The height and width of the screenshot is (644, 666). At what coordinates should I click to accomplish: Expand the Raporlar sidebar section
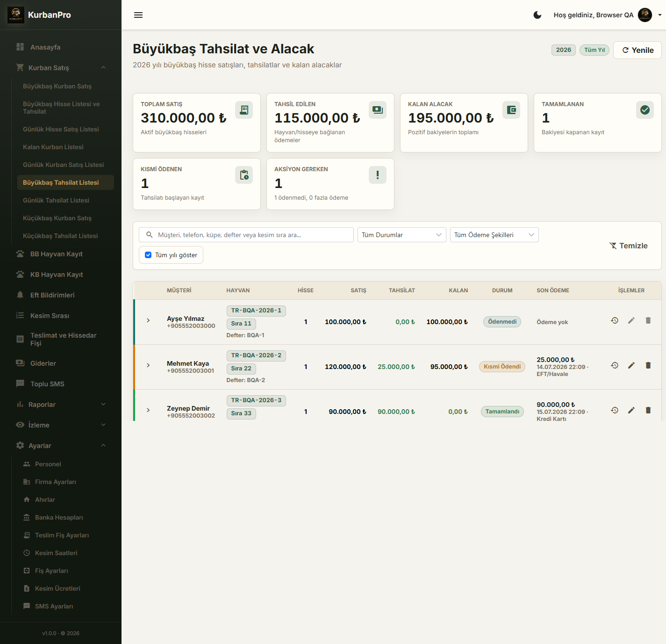[61, 405]
